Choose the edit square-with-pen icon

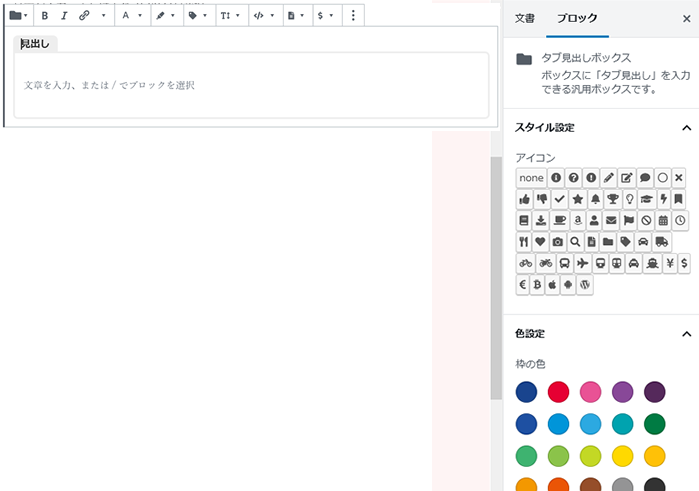(626, 177)
